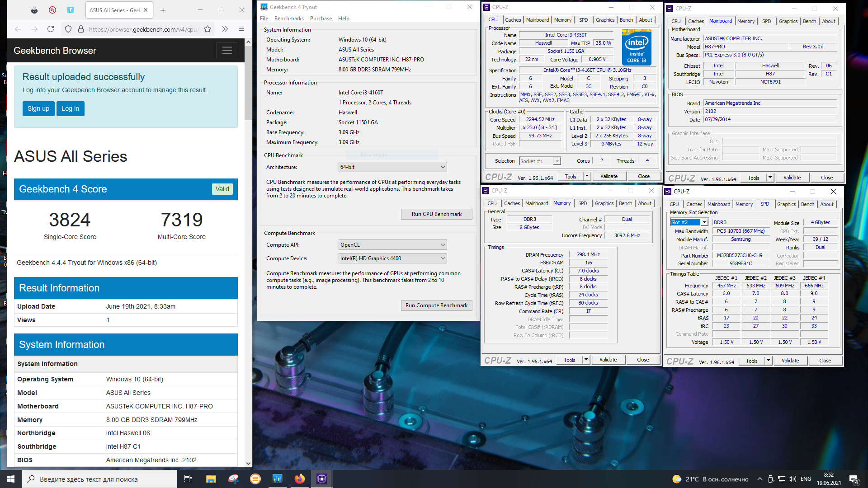
Task: Click Validate in the CPU-Z CPU window
Action: tap(609, 177)
